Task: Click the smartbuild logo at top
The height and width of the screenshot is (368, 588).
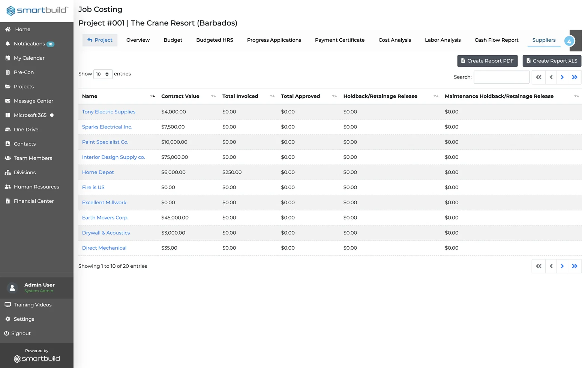Action: (37, 11)
